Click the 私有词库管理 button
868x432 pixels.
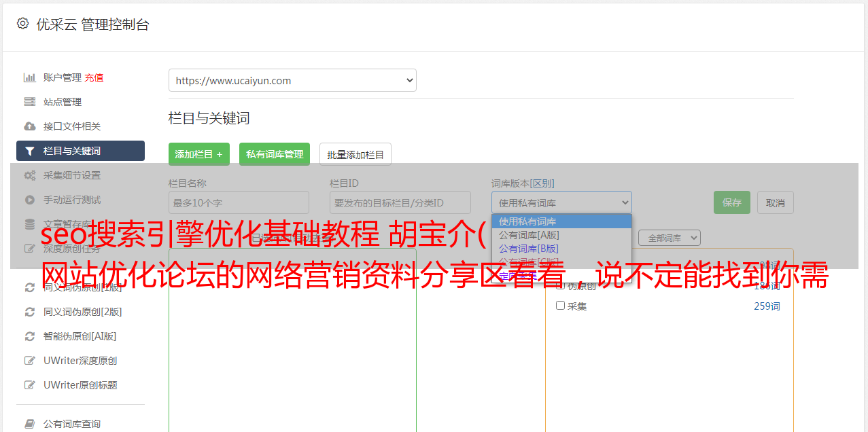tap(275, 154)
